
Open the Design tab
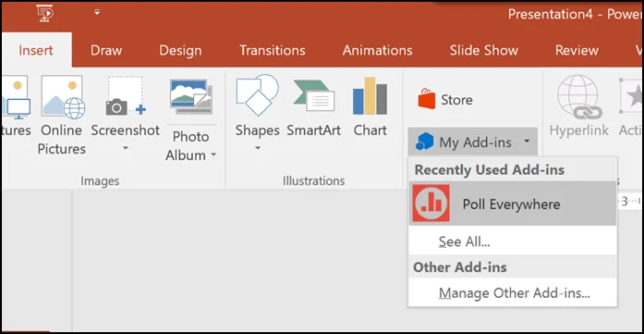tap(181, 50)
